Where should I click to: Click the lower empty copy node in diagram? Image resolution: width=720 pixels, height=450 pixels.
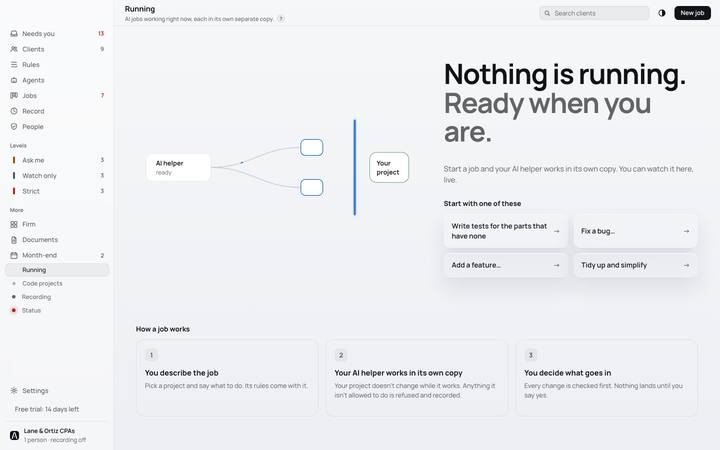pos(312,187)
